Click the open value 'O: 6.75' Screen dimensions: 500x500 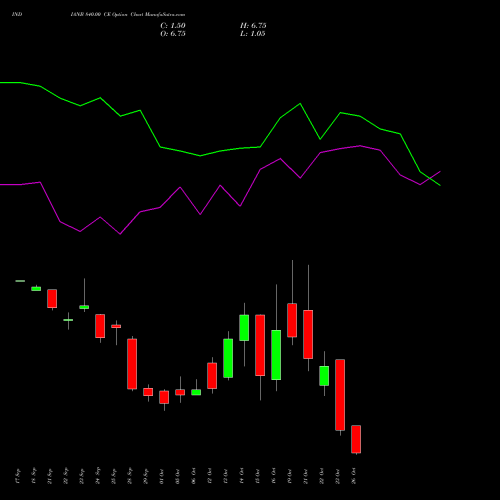coord(173,34)
